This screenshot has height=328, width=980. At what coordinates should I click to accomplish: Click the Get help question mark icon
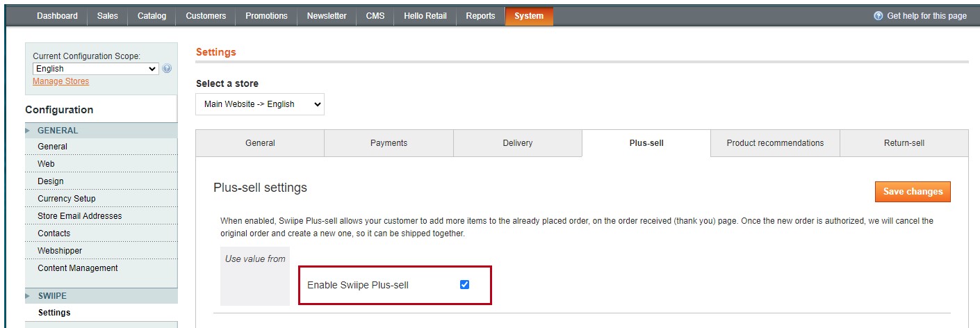tap(879, 16)
